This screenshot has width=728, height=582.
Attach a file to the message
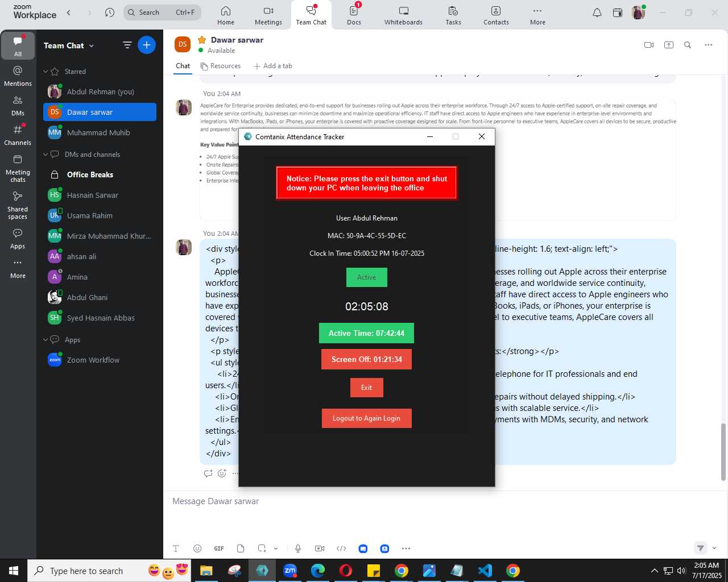241,548
